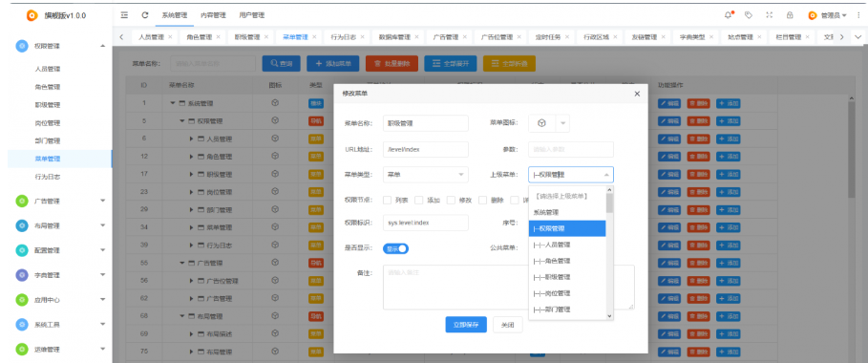Screen dimensions: 868x363
Task: Click the 布局管理 sidebar icon
Action: coord(22,225)
